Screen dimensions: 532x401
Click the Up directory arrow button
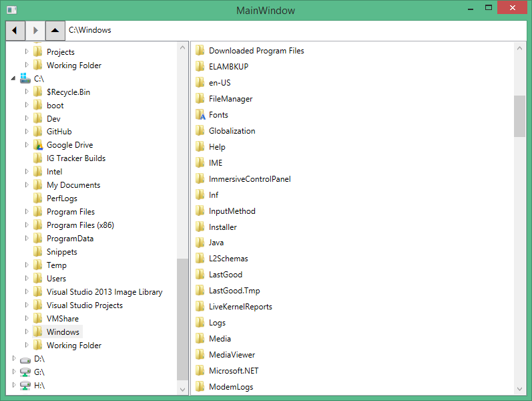[55, 30]
